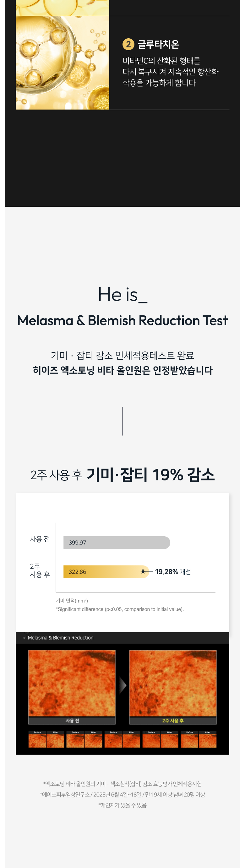Select the first small Before thumbnail
Image resolution: width=245 pixels, height=868 pixels.
(37, 741)
